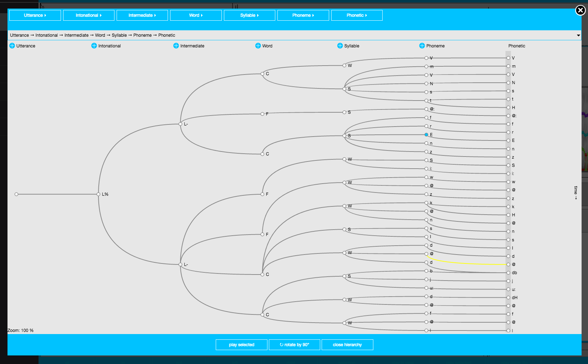Viewport: 588px width, 364px height.
Task: Click the plus icon beside Intonational level
Action: click(x=94, y=46)
